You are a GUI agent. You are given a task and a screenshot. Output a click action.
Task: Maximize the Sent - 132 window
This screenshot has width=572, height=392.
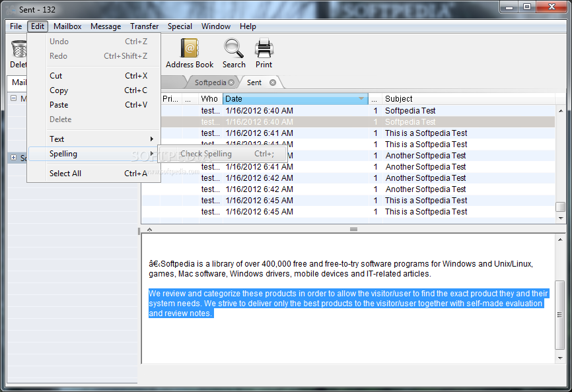[527, 7]
